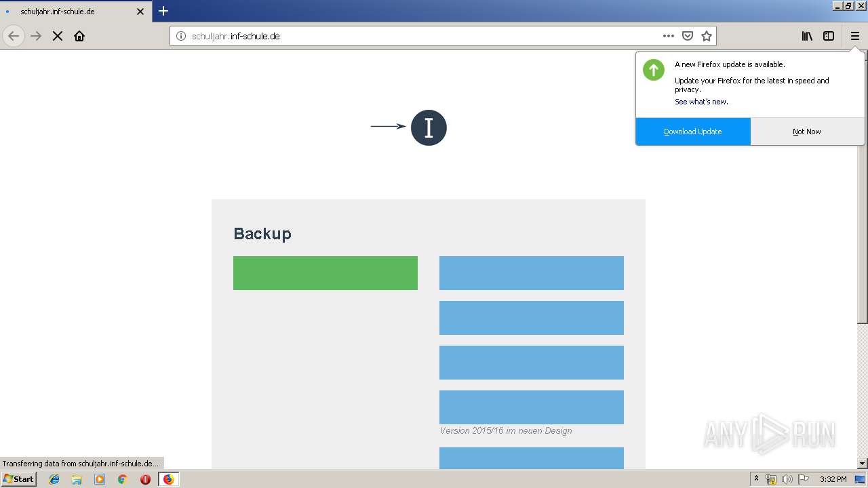Click the page scrollbar up arrow
This screenshot has height=488, width=868.
[x=863, y=56]
